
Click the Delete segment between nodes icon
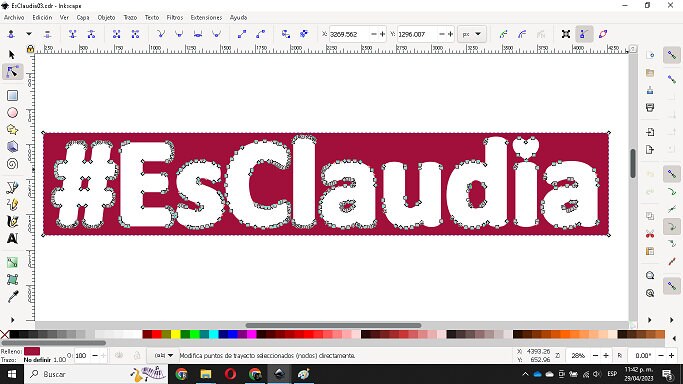135,34
